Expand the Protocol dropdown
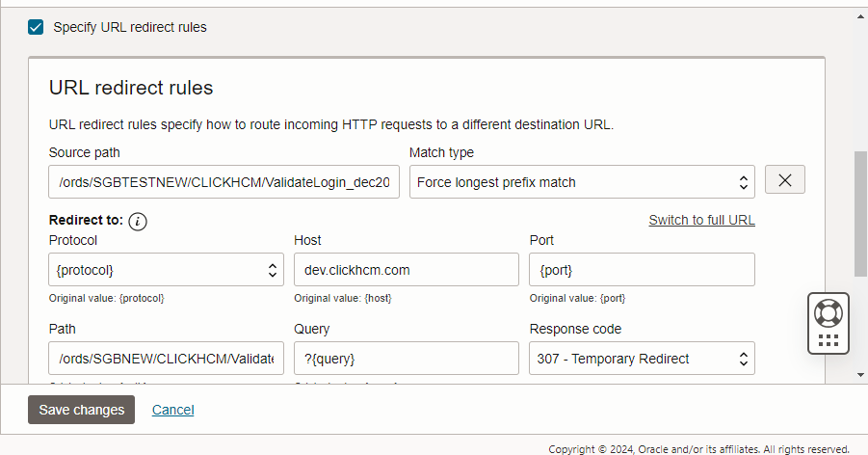The width and height of the screenshot is (868, 455). coord(166,270)
